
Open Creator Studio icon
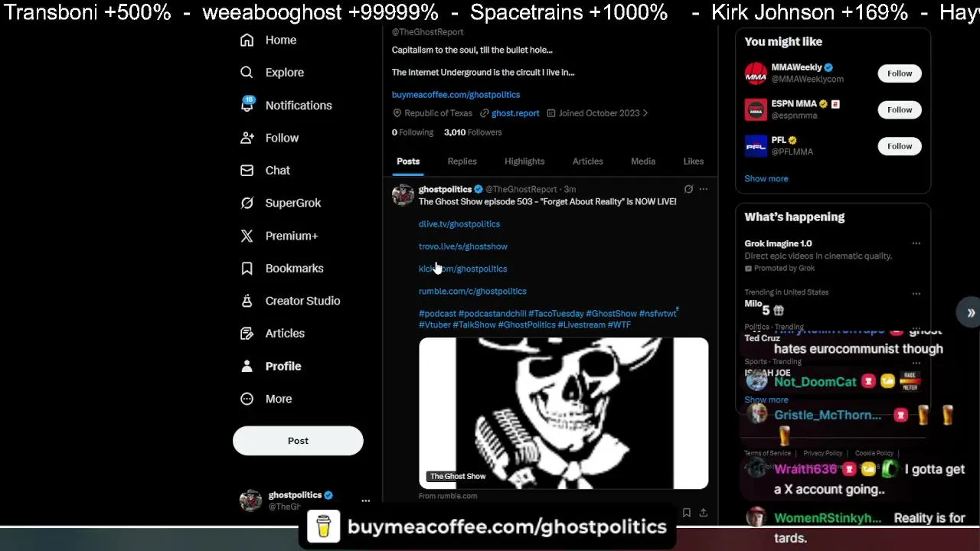pos(247,301)
